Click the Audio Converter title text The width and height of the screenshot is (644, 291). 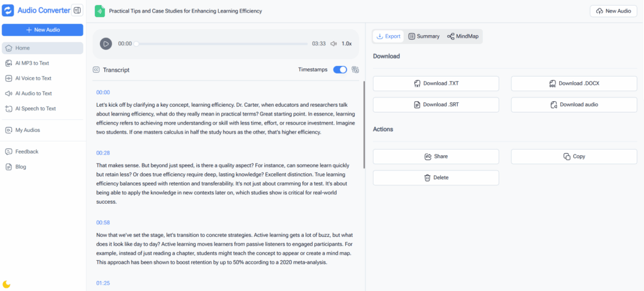pos(44,10)
